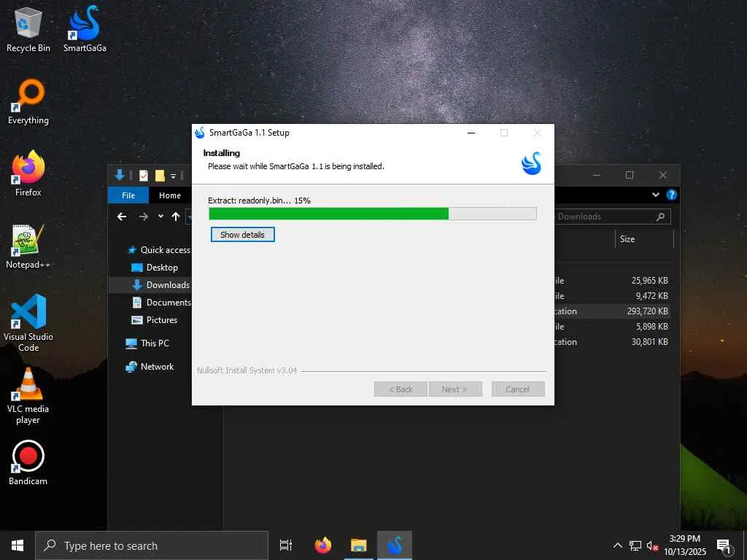Click SmartGaGa icon in setup title bar

click(200, 133)
